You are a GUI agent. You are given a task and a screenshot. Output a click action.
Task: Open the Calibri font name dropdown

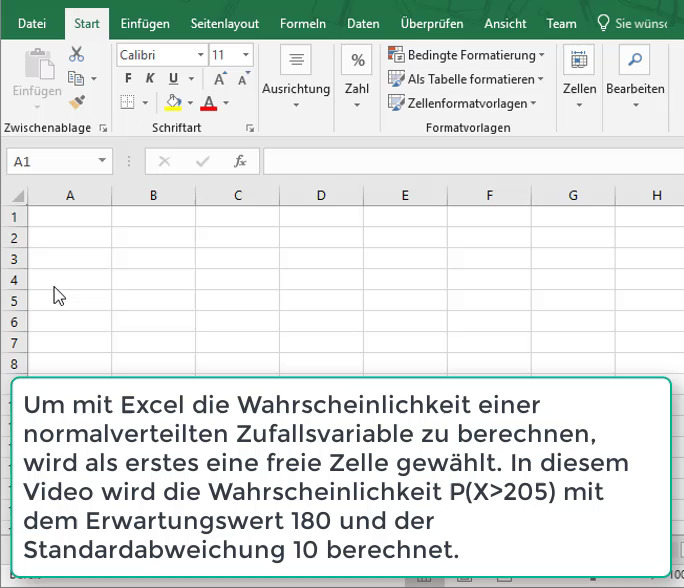point(200,55)
